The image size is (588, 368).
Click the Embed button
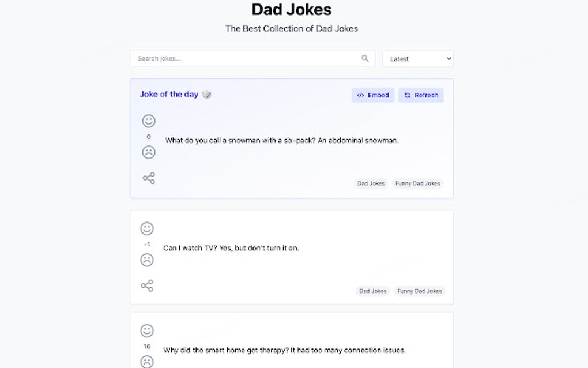[372, 95]
